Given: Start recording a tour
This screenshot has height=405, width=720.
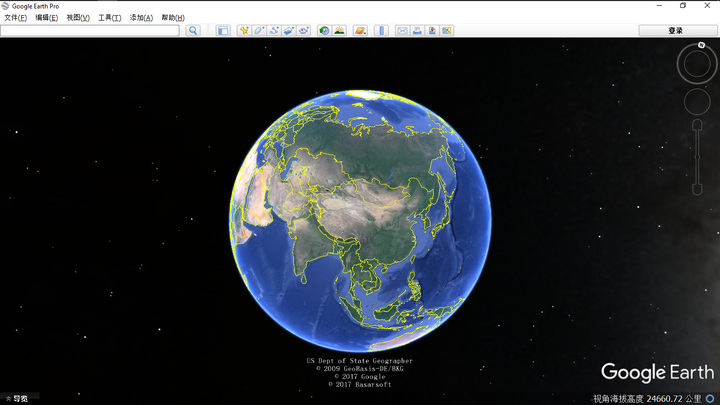Looking at the screenshot, I should click(304, 30).
